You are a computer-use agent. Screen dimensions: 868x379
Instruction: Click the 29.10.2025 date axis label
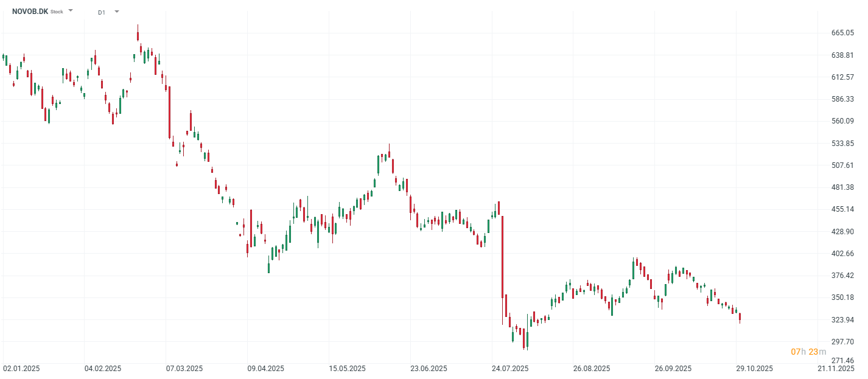(x=755, y=369)
